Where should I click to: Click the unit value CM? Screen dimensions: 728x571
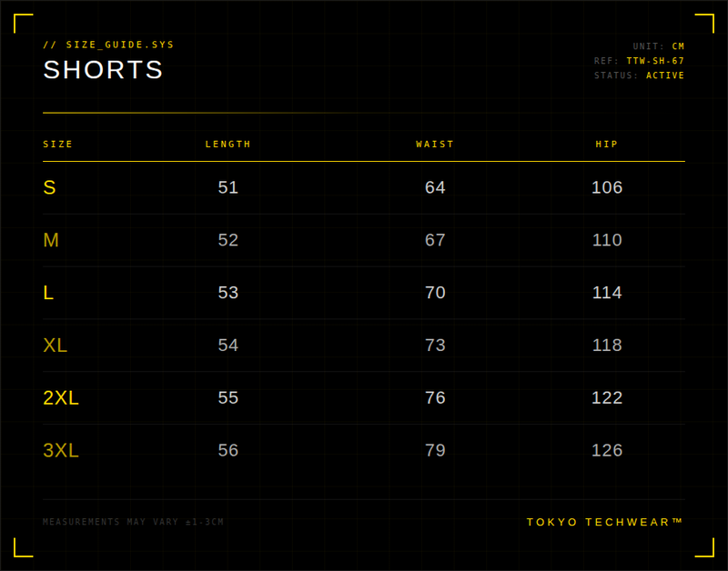click(x=678, y=46)
